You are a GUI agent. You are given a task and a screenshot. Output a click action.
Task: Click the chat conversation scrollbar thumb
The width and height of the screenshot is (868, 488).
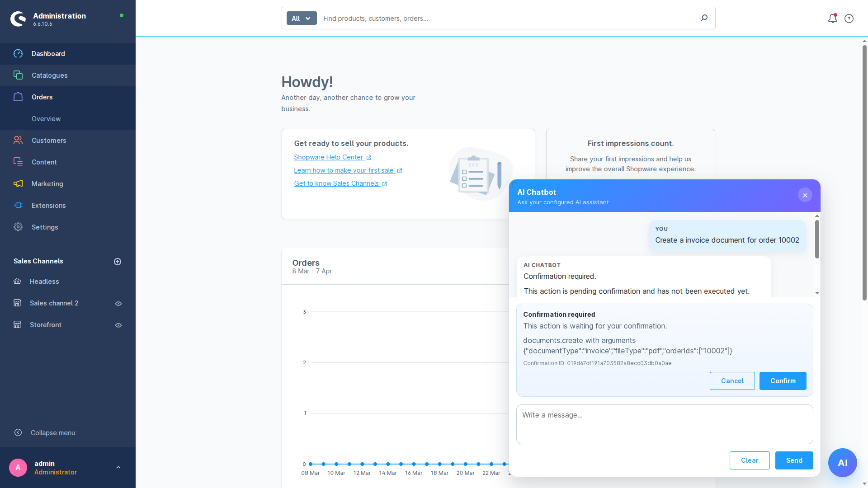[817, 239]
